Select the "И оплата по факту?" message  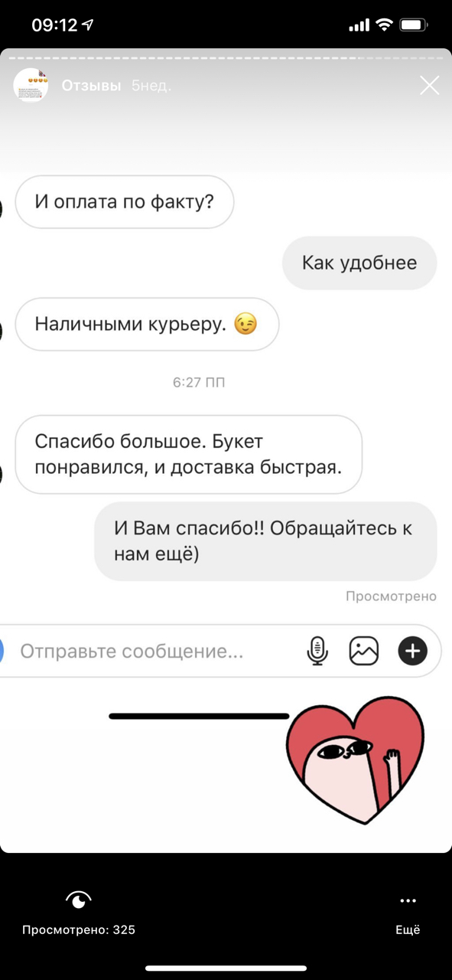[125, 202]
